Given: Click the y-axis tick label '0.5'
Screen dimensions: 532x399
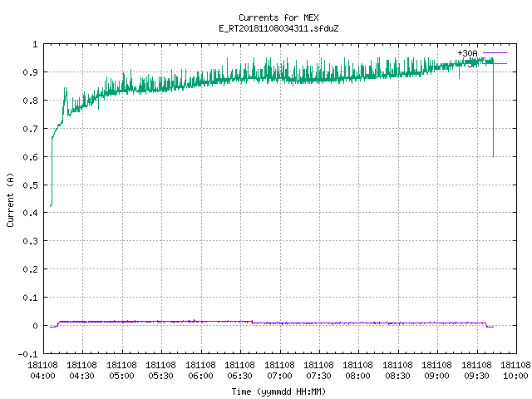Looking at the screenshot, I should 31,185.
